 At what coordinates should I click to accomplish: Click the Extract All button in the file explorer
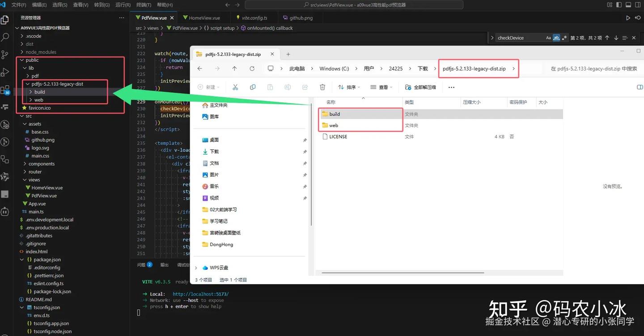(x=420, y=87)
